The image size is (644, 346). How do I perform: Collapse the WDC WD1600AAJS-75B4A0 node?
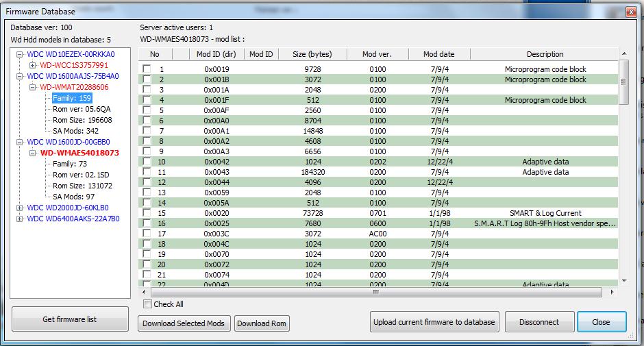tap(19, 77)
